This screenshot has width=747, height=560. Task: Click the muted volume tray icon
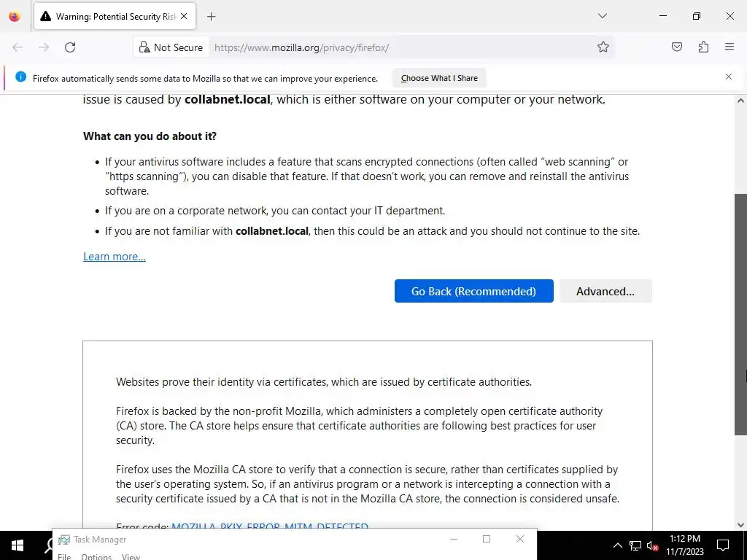652,545
